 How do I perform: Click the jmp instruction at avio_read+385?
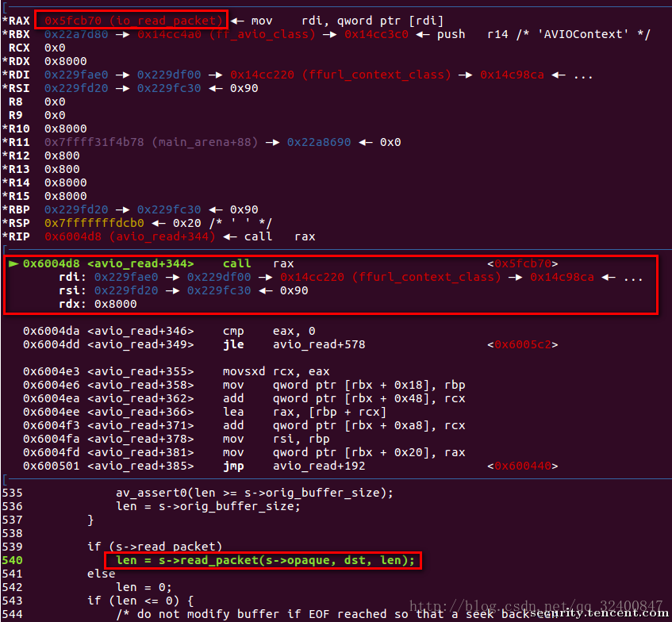tap(294, 466)
